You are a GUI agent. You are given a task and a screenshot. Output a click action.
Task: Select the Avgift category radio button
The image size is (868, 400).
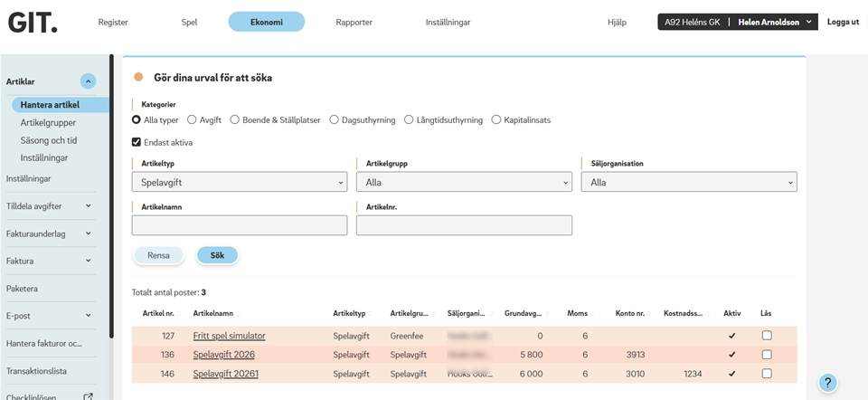click(x=192, y=119)
